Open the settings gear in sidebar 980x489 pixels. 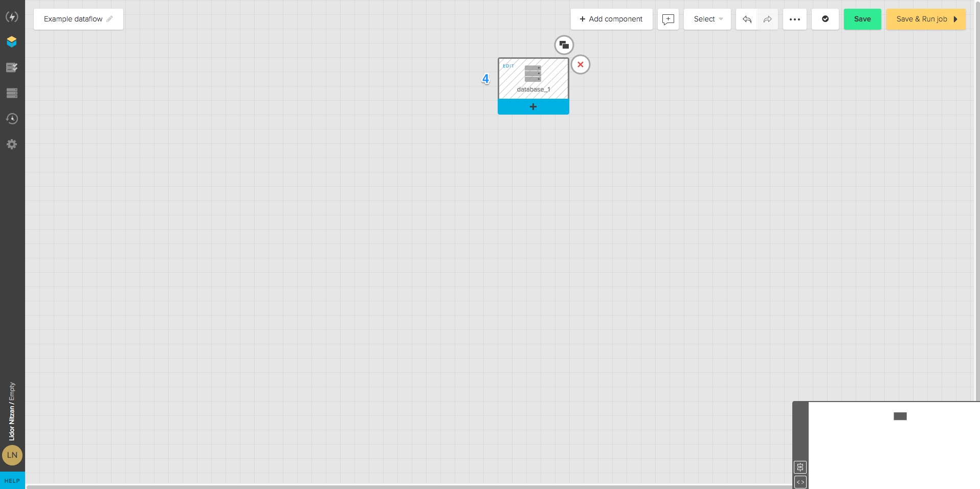[x=12, y=144]
